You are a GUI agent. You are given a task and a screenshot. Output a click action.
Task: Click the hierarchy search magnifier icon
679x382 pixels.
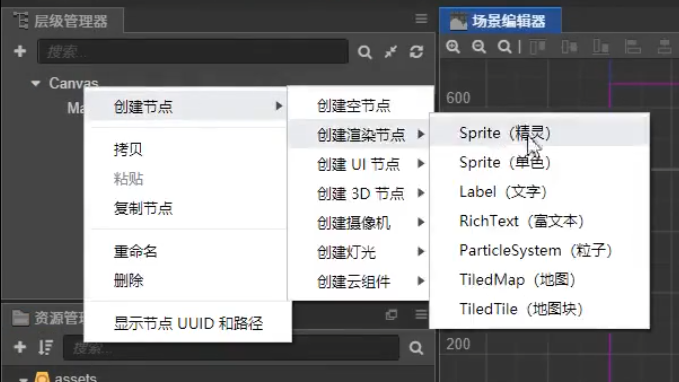tap(365, 52)
